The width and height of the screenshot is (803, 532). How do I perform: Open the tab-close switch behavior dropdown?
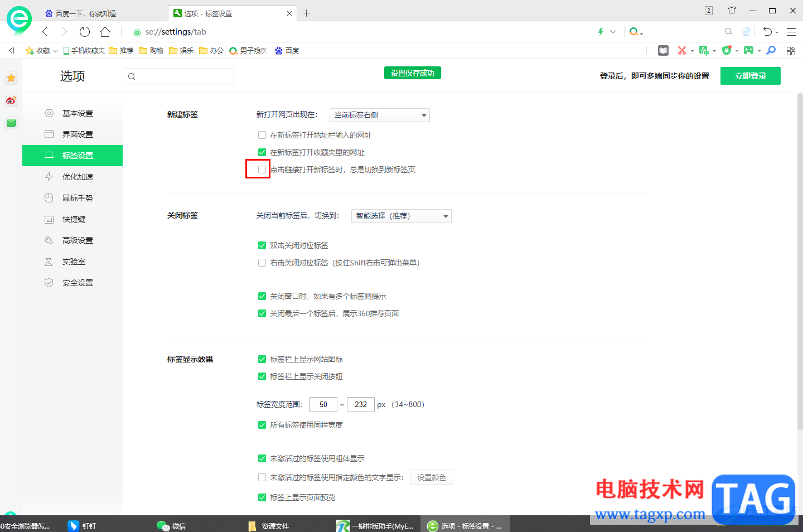click(x=401, y=216)
